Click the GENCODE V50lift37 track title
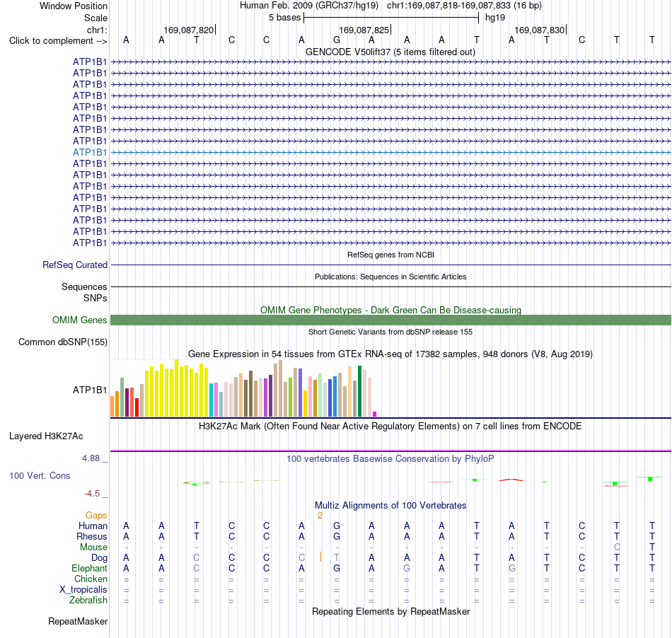Image resolution: width=672 pixels, height=638 pixels. 390,52
